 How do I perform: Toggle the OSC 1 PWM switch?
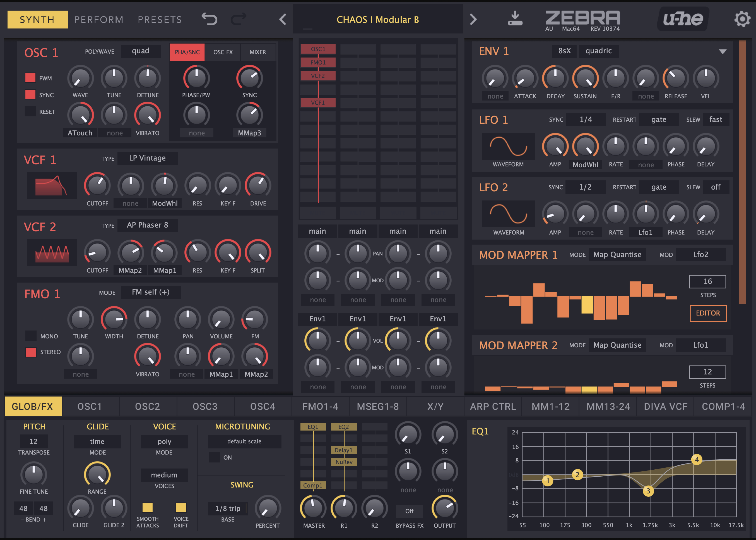[x=30, y=78]
